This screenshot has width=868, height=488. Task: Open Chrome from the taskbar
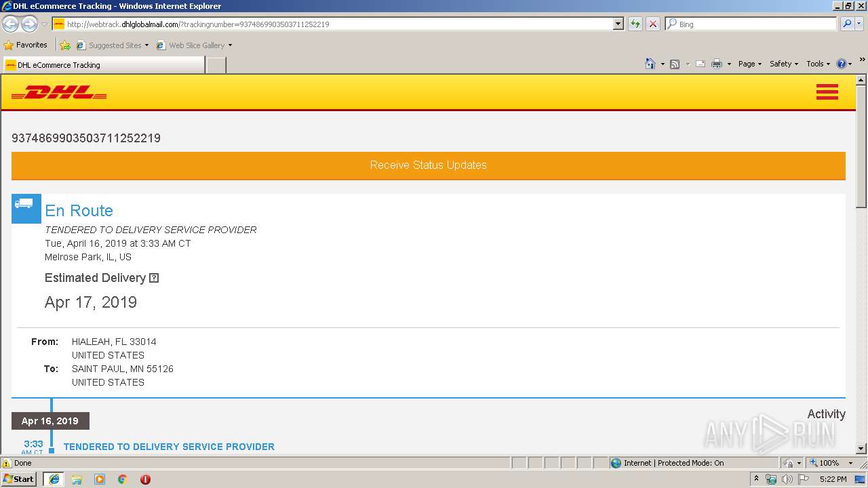click(x=123, y=479)
